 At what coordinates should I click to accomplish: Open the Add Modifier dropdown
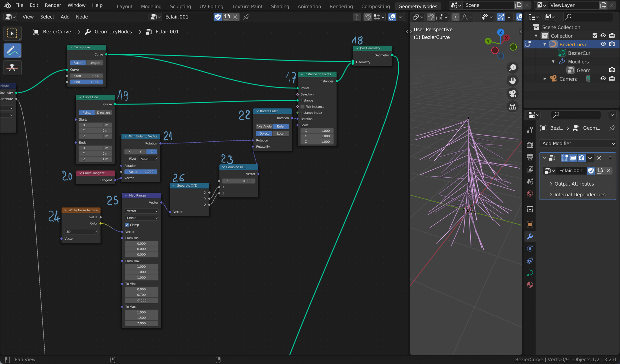coord(577,143)
